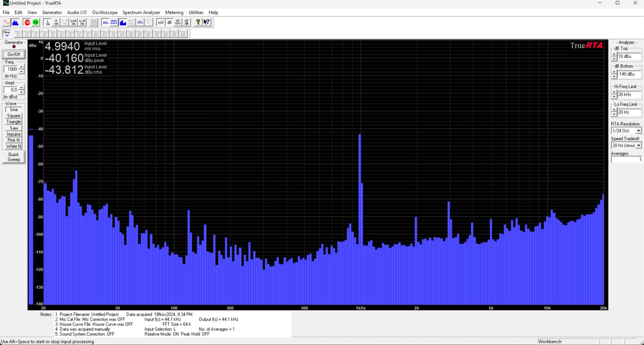Select the dB units icon
The width and height of the screenshot is (644, 345).
pos(169,22)
